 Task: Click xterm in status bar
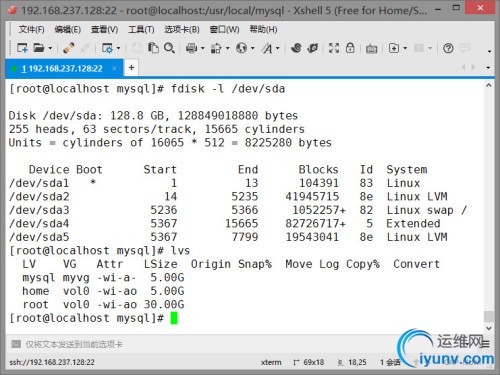tap(271, 362)
